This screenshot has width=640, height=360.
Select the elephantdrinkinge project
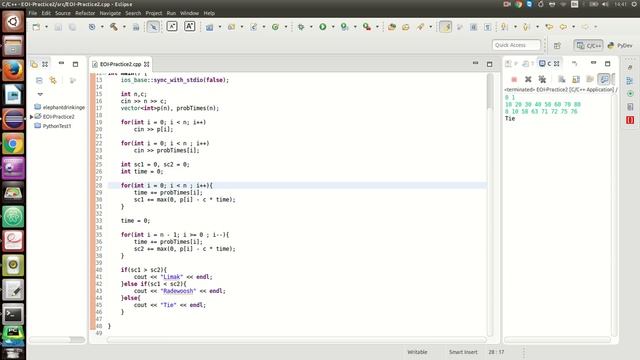click(60, 107)
